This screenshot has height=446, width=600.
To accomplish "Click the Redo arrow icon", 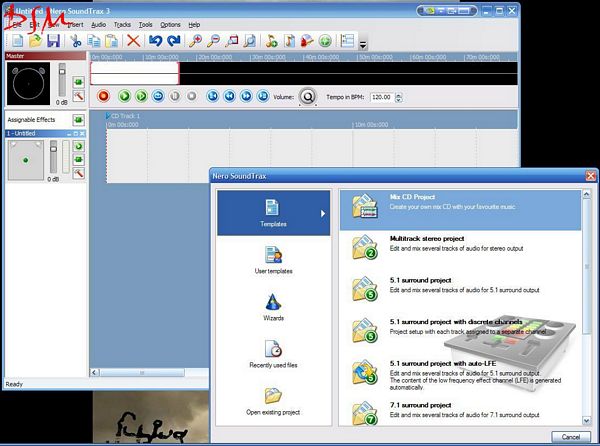I will click(x=173, y=41).
